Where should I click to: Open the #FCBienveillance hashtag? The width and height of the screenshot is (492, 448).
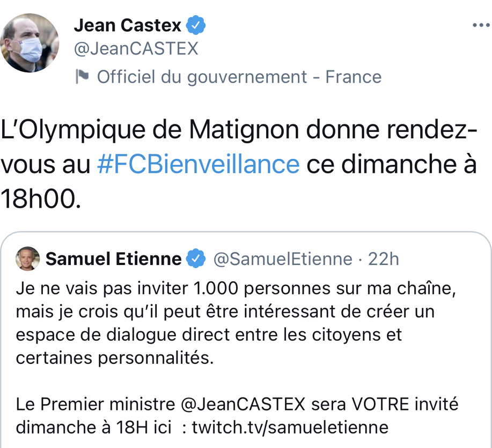tap(198, 165)
